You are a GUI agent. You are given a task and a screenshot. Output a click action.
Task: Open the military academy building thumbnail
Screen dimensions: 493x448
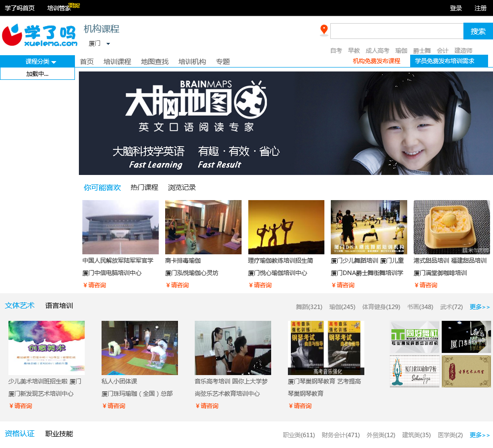click(120, 227)
